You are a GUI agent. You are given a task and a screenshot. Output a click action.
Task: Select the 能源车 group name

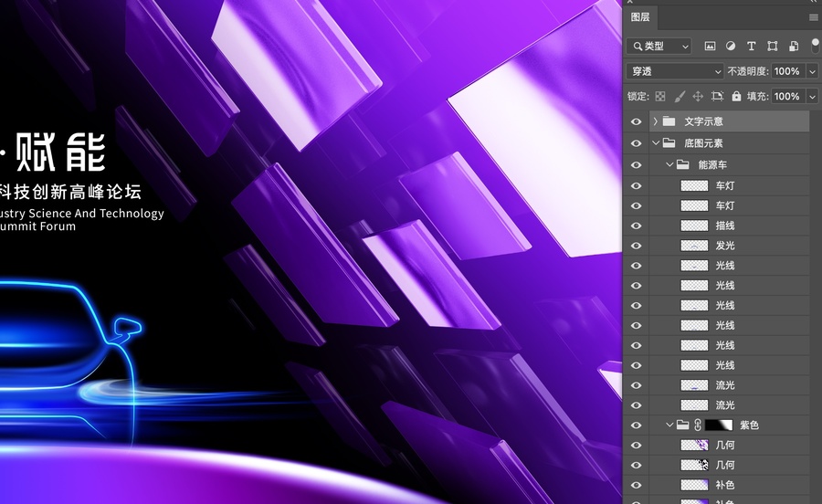point(712,165)
